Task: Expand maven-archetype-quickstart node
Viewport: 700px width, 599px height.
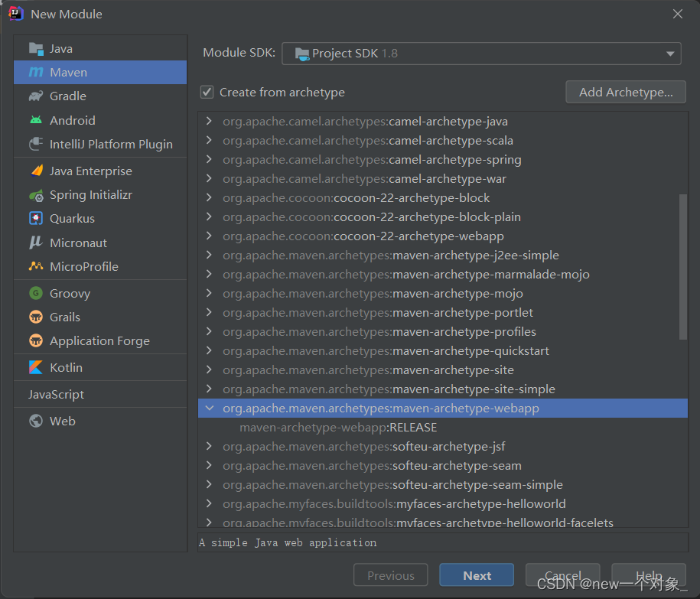Action: coord(209,350)
